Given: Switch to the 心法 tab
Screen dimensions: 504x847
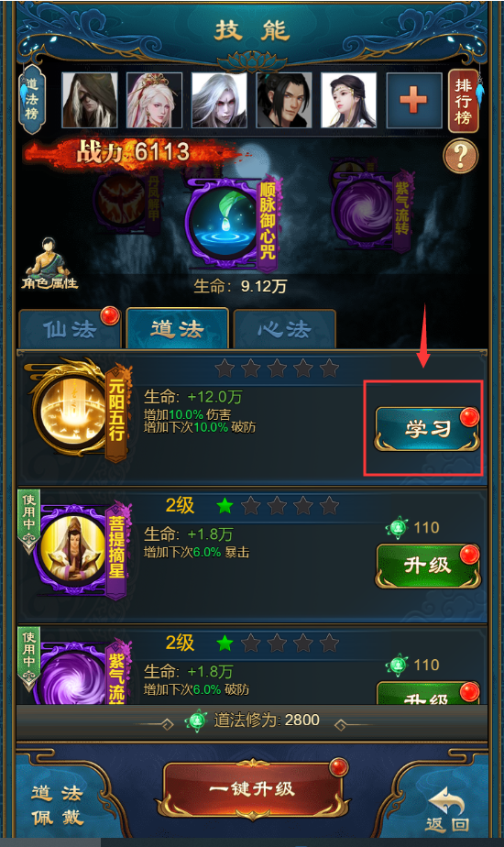Looking at the screenshot, I should coord(284,329).
